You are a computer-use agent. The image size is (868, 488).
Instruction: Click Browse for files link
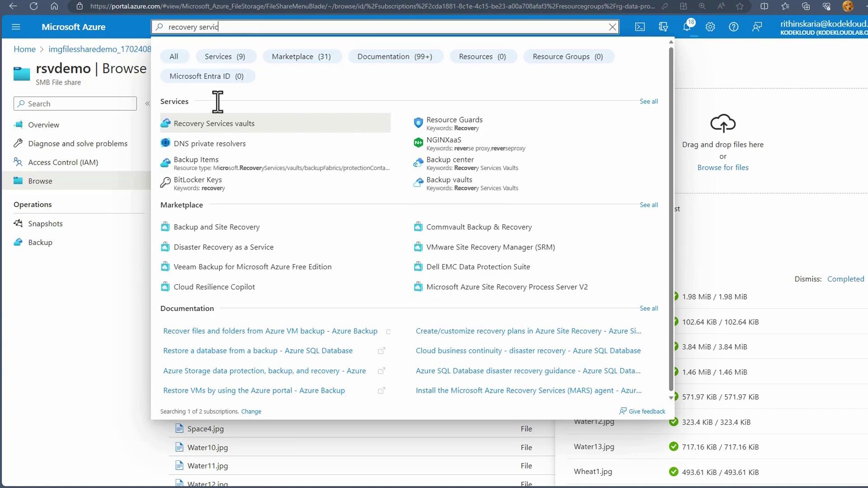tap(722, 167)
